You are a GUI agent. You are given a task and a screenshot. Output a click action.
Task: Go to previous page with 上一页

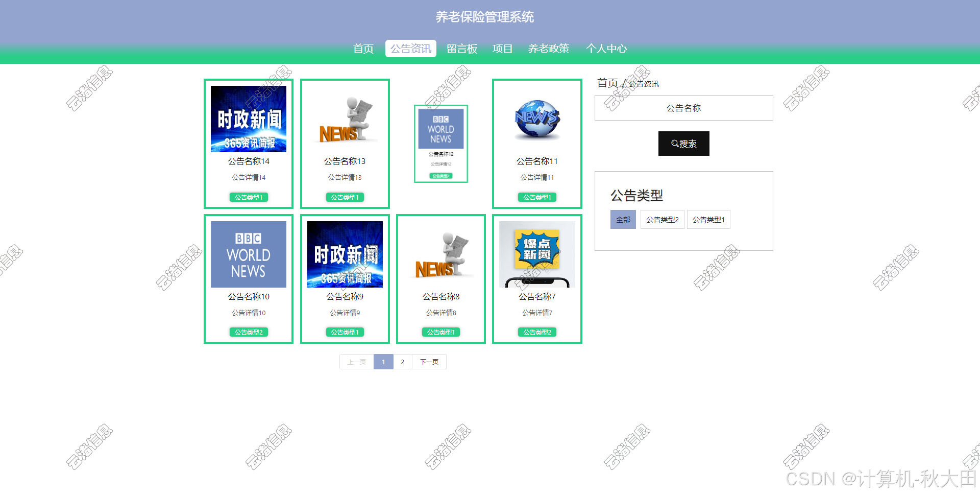tap(357, 362)
